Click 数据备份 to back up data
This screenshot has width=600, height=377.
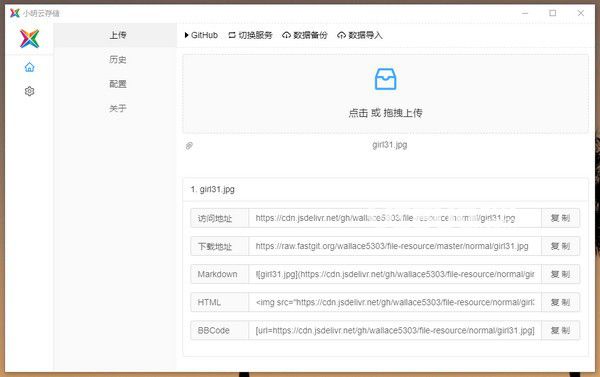[x=305, y=35]
